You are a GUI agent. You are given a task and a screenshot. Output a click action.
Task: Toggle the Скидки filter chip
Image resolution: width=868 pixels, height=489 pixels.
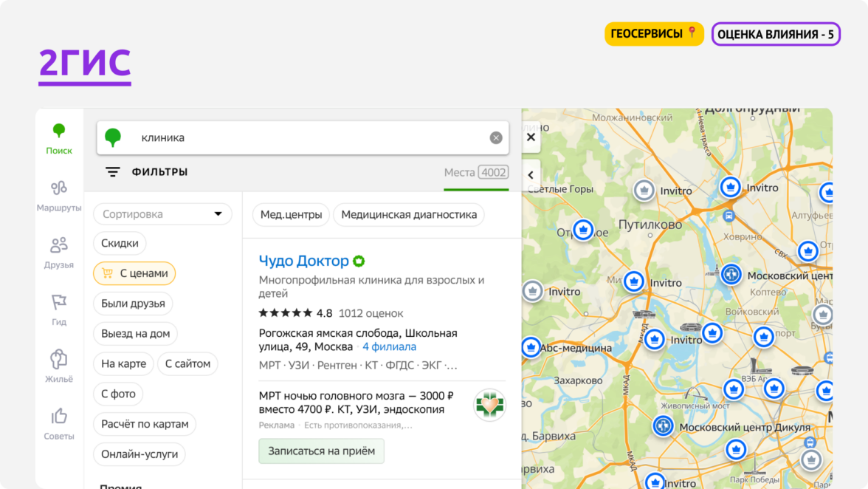(x=120, y=244)
